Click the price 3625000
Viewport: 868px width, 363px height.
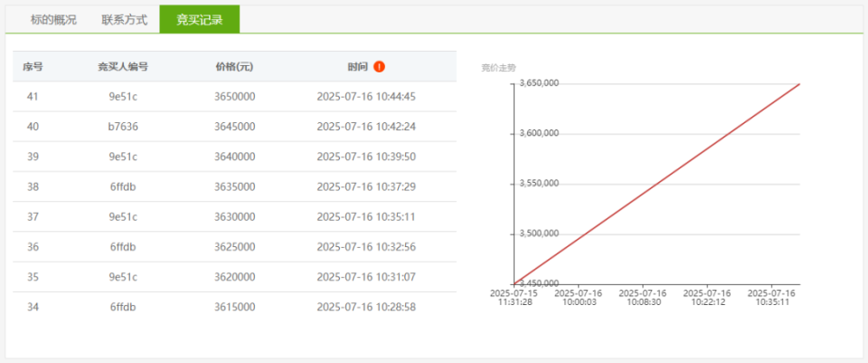tap(235, 246)
